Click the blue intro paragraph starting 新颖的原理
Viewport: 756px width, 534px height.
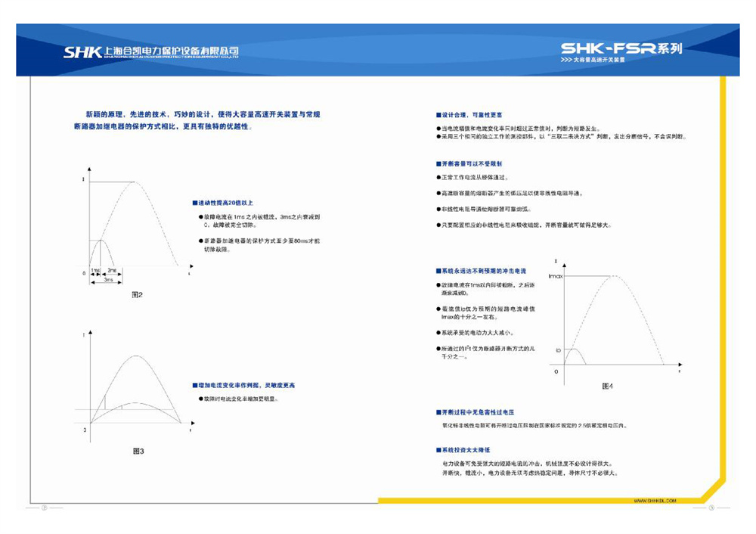(197, 120)
